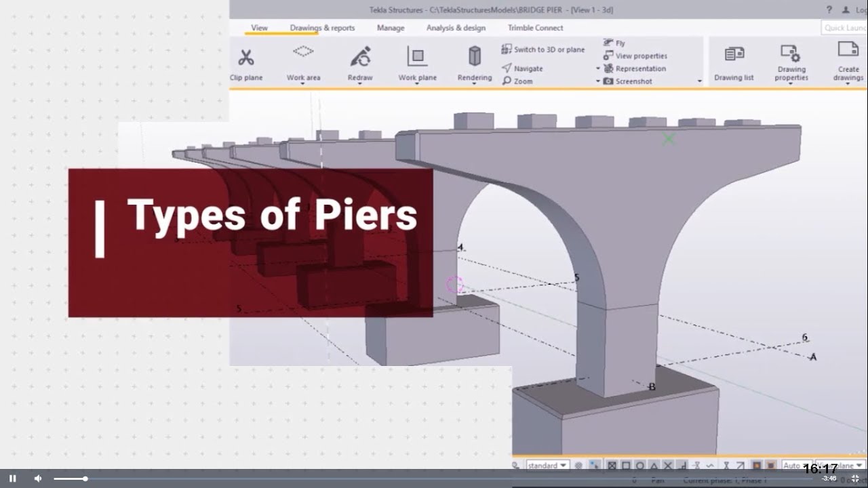
Task: Toggle snap to reference lines/points square-X icon
Action: 612,466
